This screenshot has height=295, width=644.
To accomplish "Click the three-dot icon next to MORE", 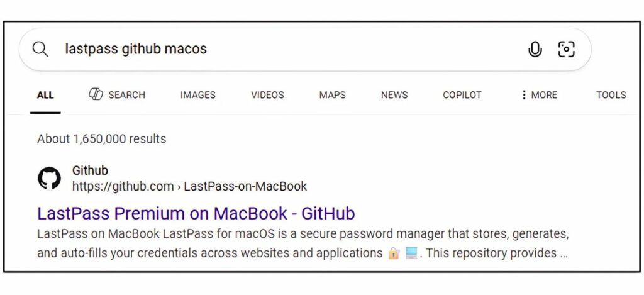I will pyautogui.click(x=524, y=95).
